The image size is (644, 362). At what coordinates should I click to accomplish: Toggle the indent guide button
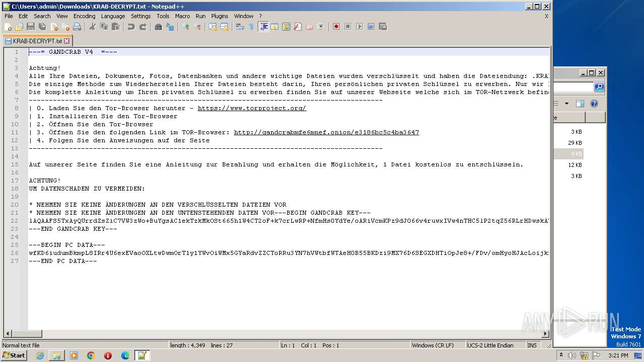[263, 27]
